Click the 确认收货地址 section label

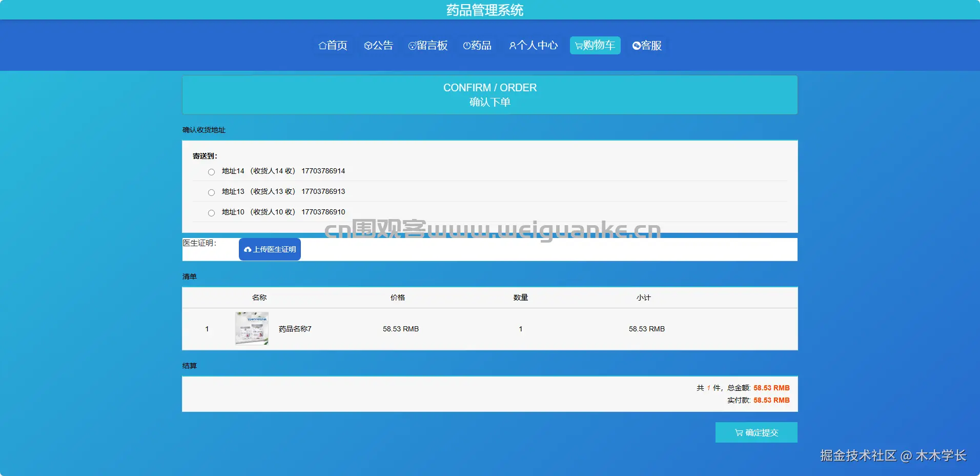(x=204, y=130)
